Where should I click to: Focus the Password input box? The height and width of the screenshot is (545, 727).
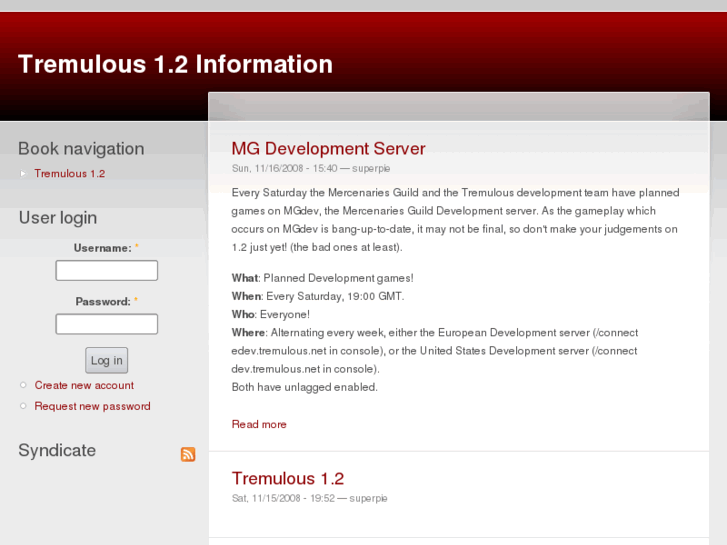click(106, 324)
